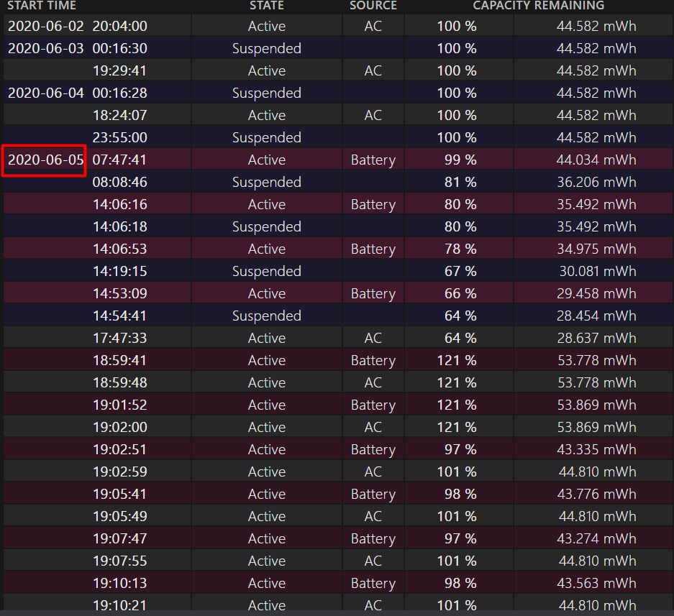
Task: Click the start time 19:02:00
Action: (120, 428)
